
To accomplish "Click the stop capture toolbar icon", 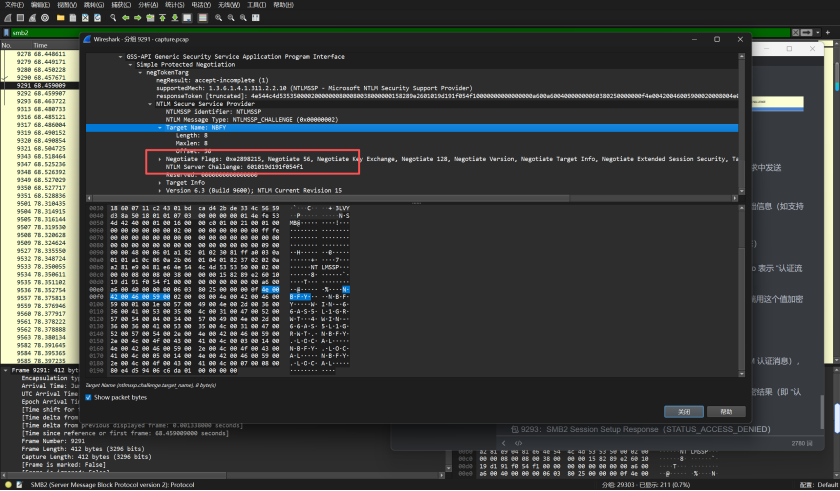I will coord(21,17).
